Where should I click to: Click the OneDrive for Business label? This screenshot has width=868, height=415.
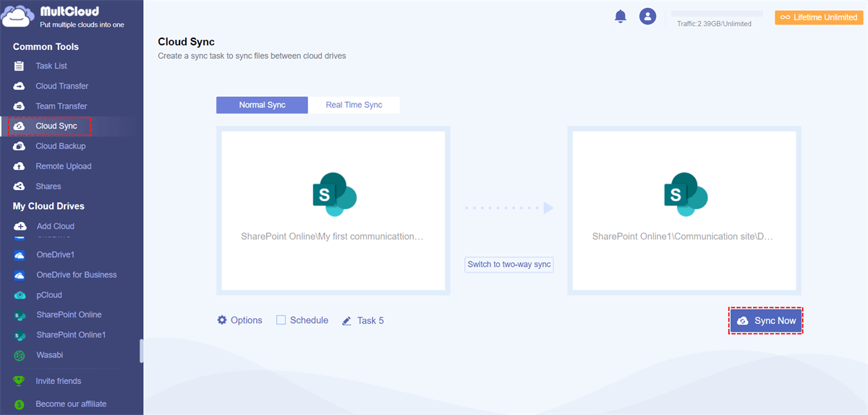click(77, 275)
